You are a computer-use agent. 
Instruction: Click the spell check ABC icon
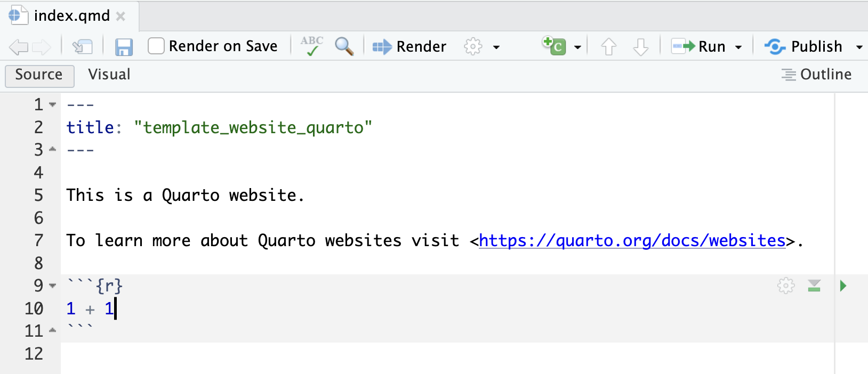[x=312, y=46]
